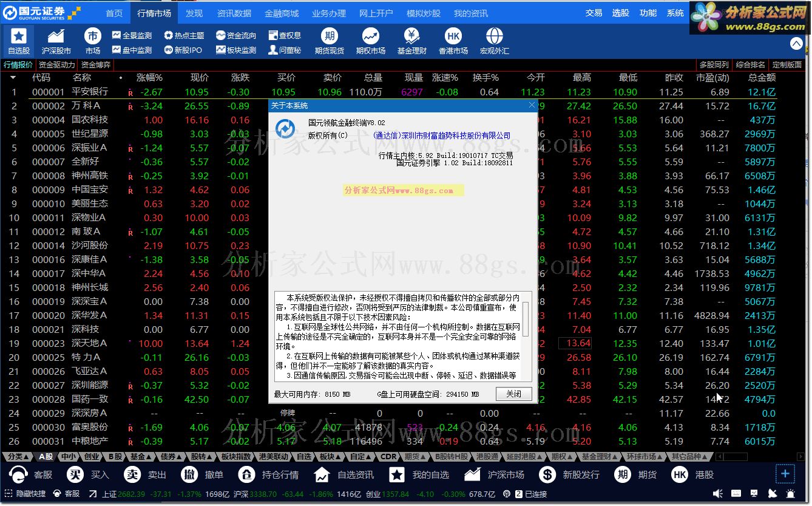812x506 pixels.
Task: Open 盘中监测 monitor
Action: [x=132, y=50]
